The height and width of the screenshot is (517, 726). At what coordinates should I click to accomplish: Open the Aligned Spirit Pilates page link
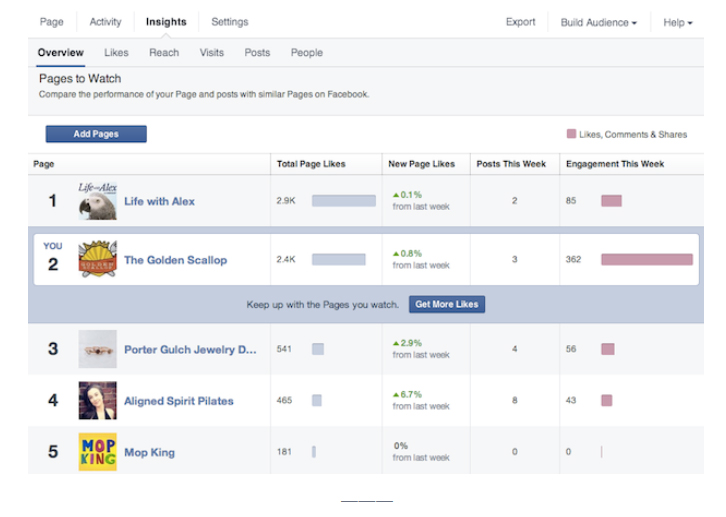179,401
